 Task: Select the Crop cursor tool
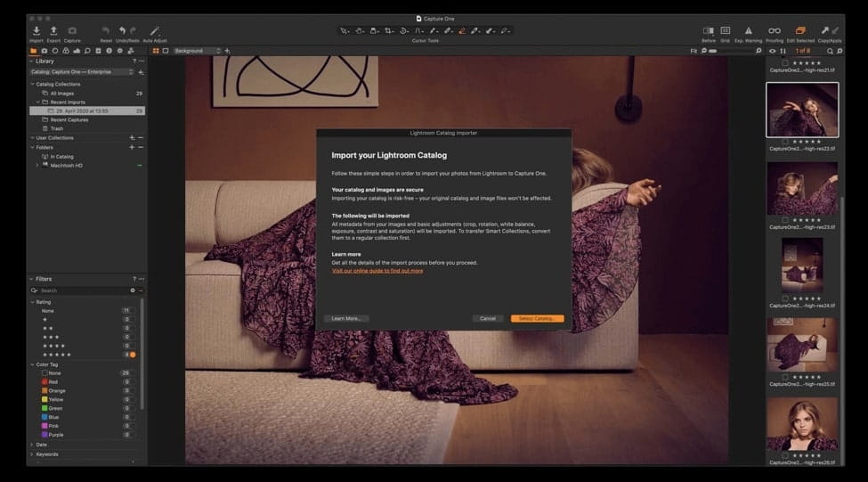pyautogui.click(x=389, y=31)
